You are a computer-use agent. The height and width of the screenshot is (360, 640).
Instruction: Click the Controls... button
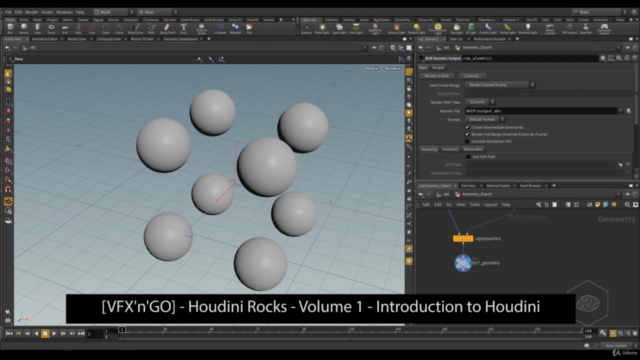(472, 76)
